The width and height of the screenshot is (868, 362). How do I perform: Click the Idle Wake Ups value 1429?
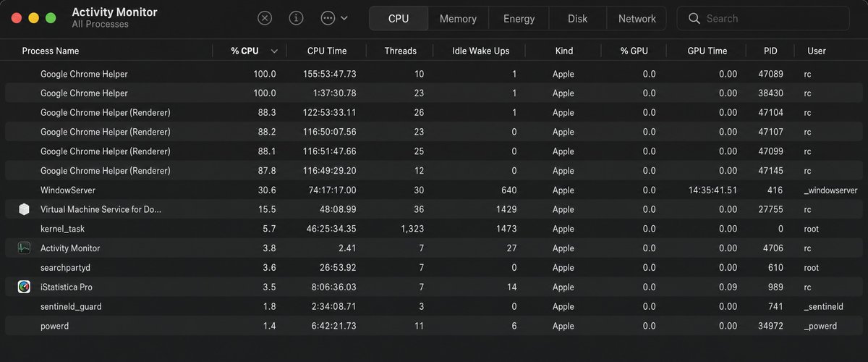click(x=506, y=209)
